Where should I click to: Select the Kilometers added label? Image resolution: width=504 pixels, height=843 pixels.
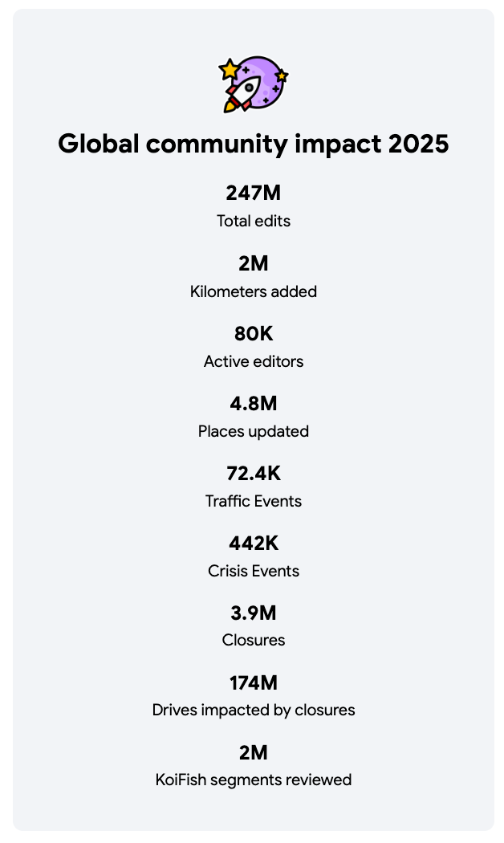pyautogui.click(x=253, y=291)
